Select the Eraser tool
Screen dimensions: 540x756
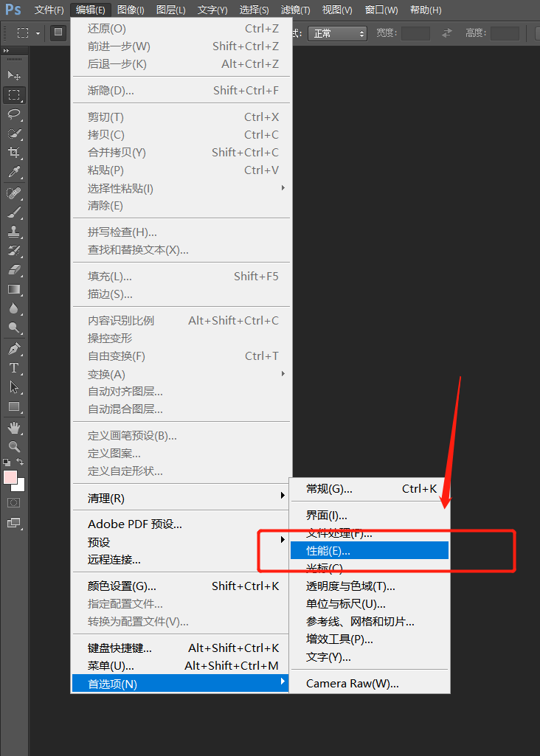tap(14, 270)
